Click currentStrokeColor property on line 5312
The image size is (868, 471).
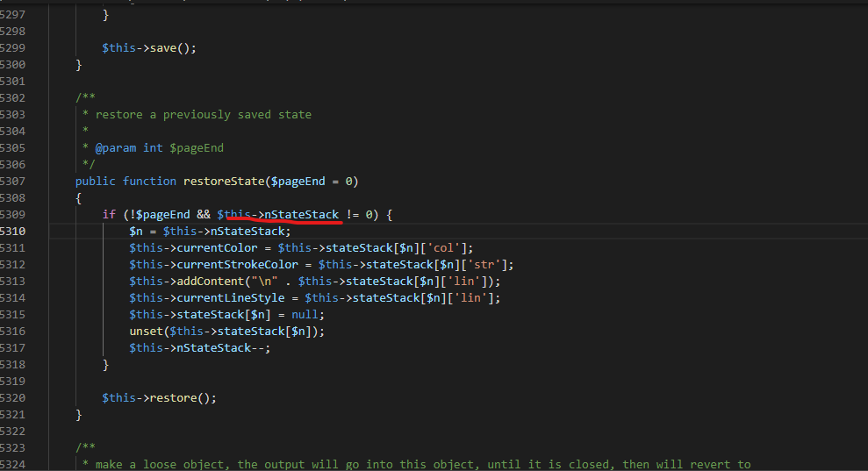point(238,265)
